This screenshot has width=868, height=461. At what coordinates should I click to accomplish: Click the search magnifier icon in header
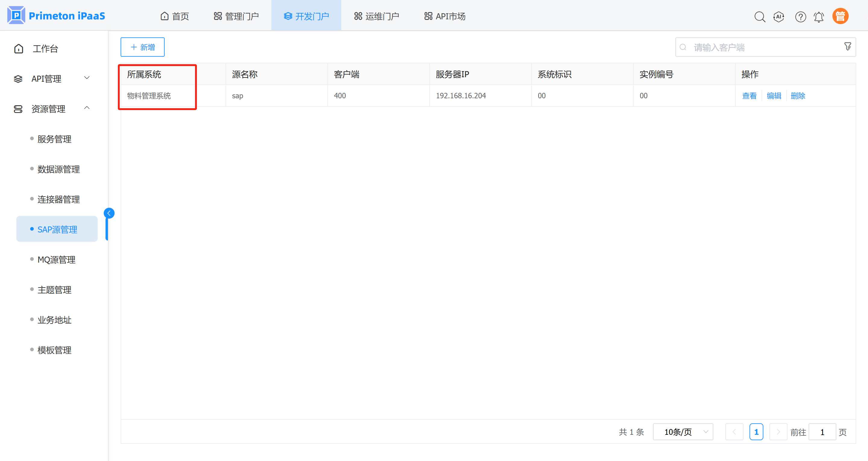click(759, 17)
